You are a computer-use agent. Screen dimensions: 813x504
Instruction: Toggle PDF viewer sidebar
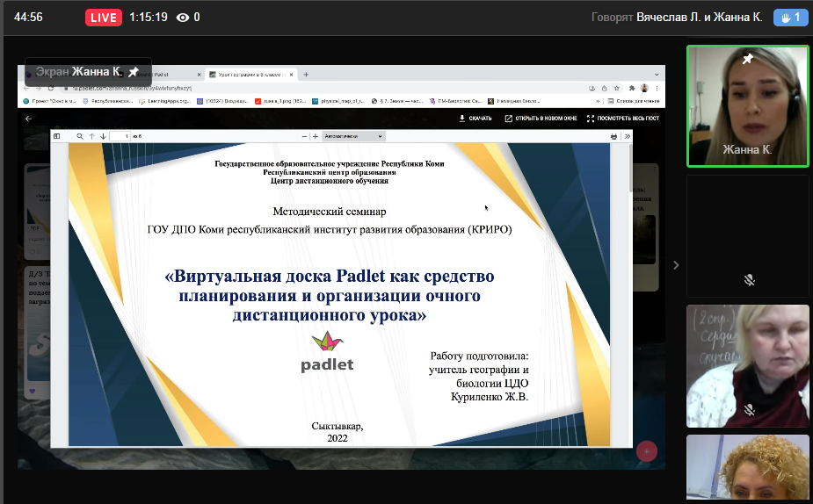(x=57, y=136)
